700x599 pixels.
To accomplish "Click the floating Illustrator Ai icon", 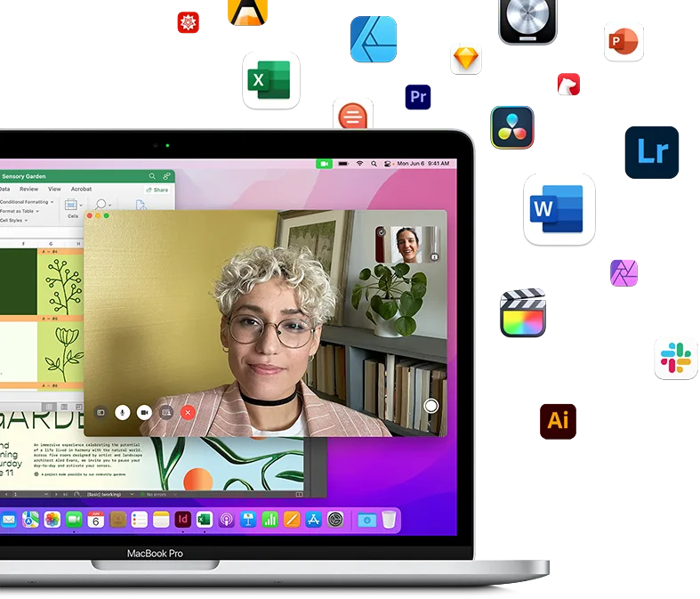I will pos(558,422).
